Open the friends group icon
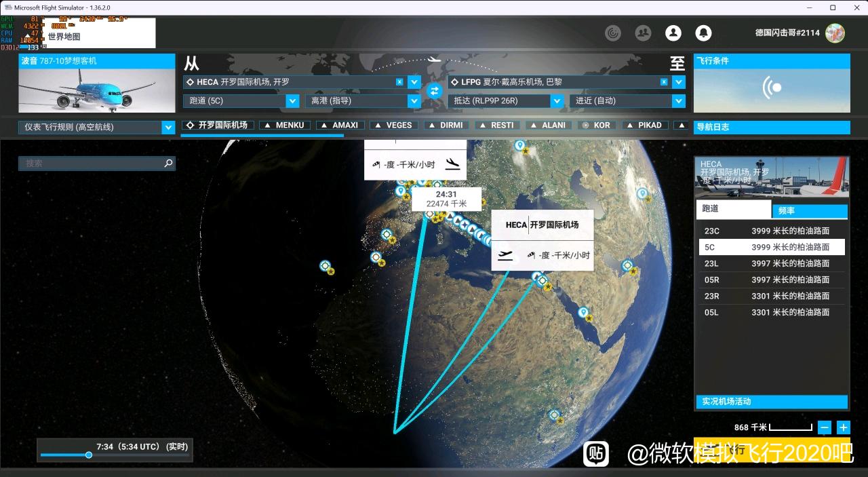Screen dimensions: 868x477 click(x=643, y=33)
